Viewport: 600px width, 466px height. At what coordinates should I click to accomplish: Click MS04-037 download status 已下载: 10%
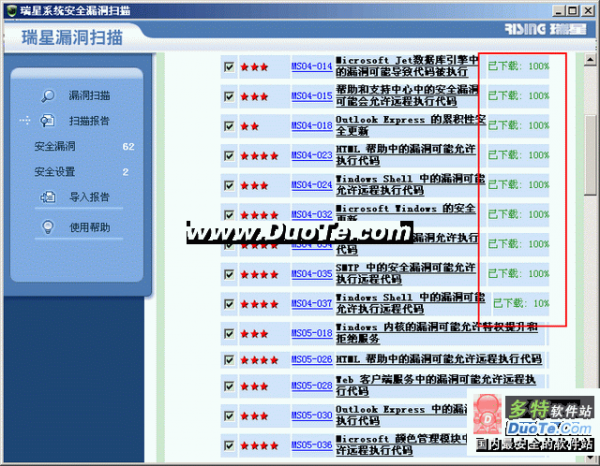pyautogui.click(x=521, y=303)
